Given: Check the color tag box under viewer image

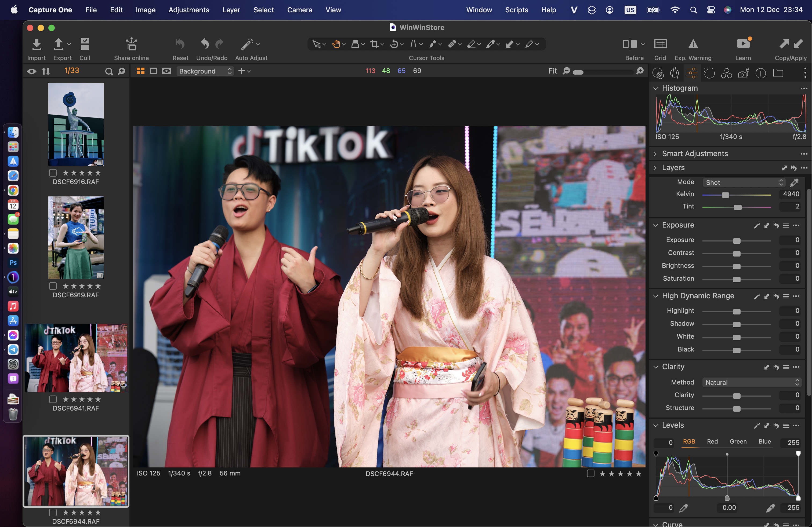Looking at the screenshot, I should click(x=590, y=474).
